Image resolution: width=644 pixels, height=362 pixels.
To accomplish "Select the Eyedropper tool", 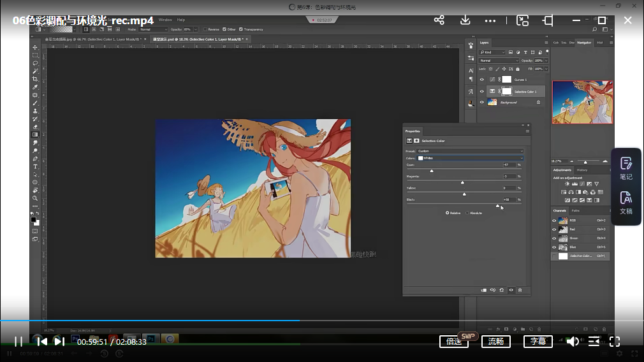I will click(x=35, y=87).
